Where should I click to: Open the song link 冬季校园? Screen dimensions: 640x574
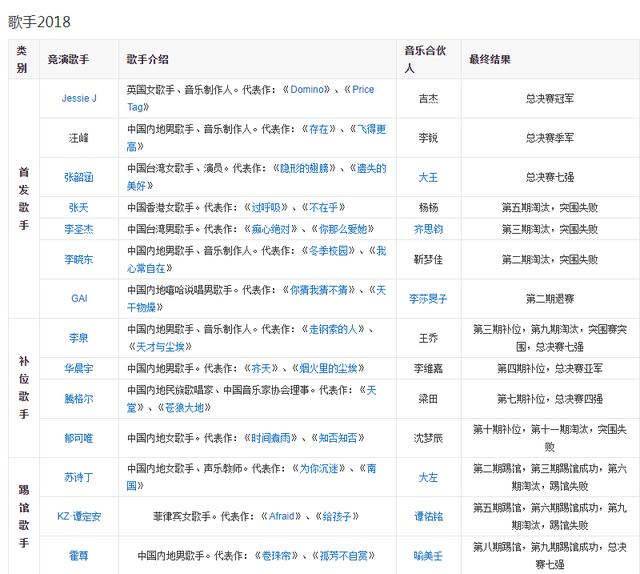(x=329, y=251)
